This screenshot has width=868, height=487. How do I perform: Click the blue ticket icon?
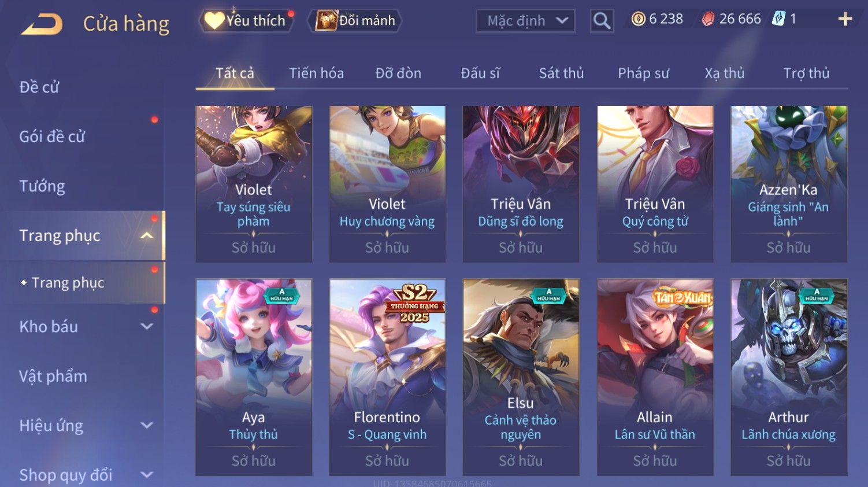[x=779, y=19]
